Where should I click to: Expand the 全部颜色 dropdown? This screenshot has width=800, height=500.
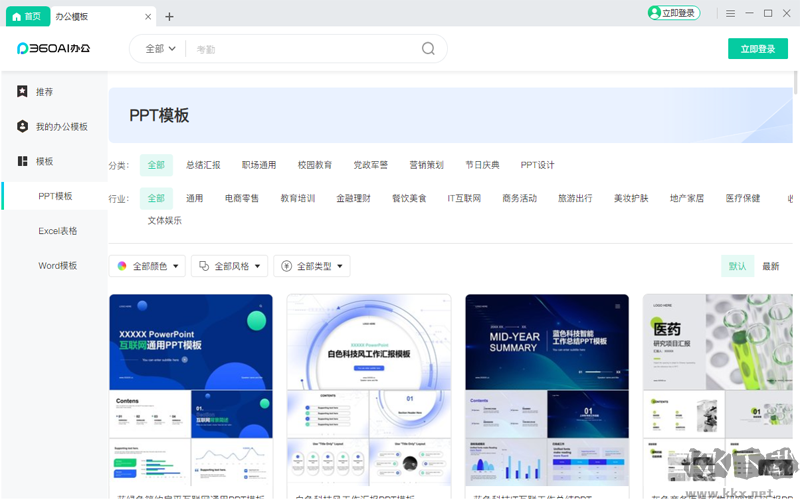147,266
